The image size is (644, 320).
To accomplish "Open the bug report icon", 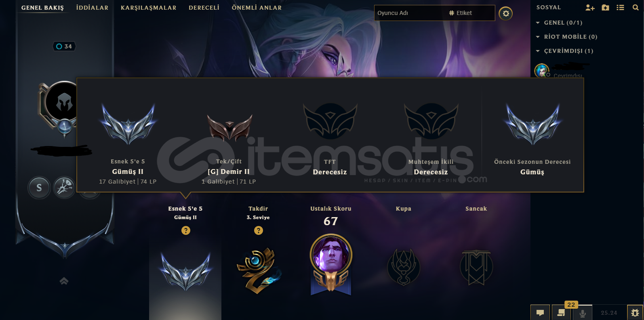I will [635, 313].
